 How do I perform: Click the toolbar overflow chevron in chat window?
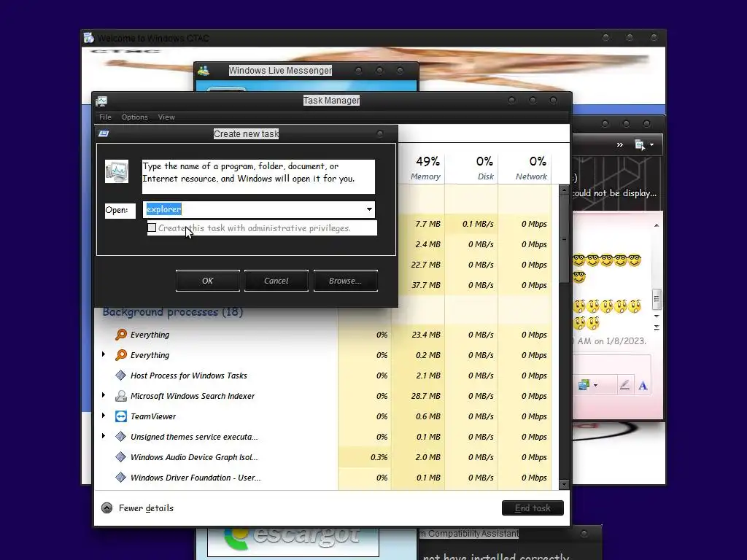pyautogui.click(x=620, y=145)
